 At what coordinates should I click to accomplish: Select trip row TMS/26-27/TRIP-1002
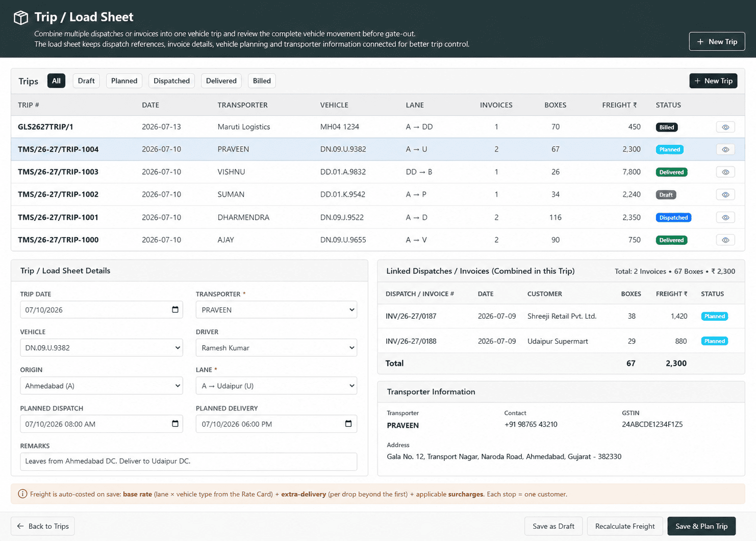[x=378, y=194]
